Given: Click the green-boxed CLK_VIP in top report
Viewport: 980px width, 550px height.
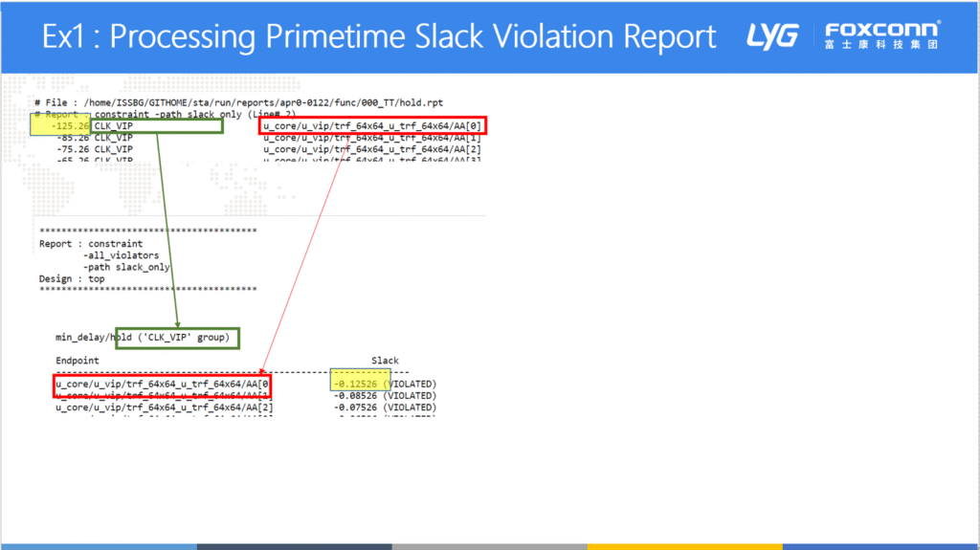Looking at the screenshot, I should tap(157, 125).
